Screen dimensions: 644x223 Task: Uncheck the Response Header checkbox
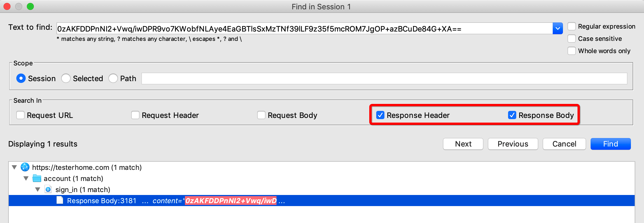pyautogui.click(x=380, y=115)
